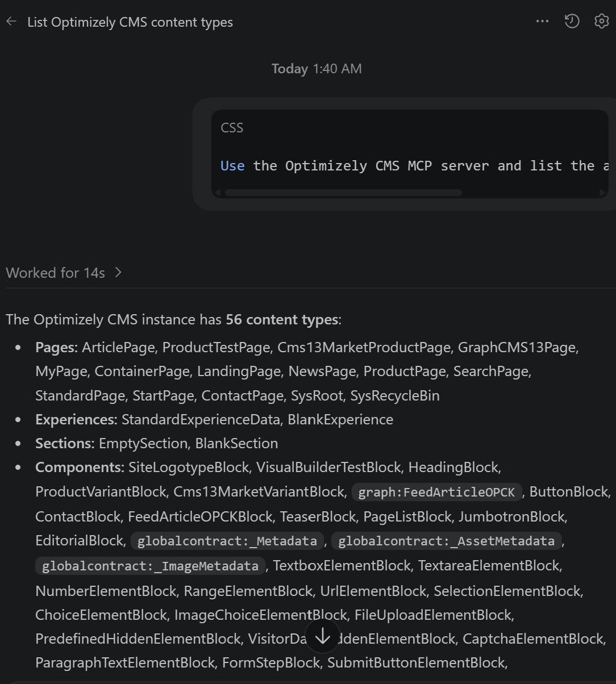Click the 'globalcontract:_ImageMetadata' code tag
The image size is (616, 684).
[150, 566]
